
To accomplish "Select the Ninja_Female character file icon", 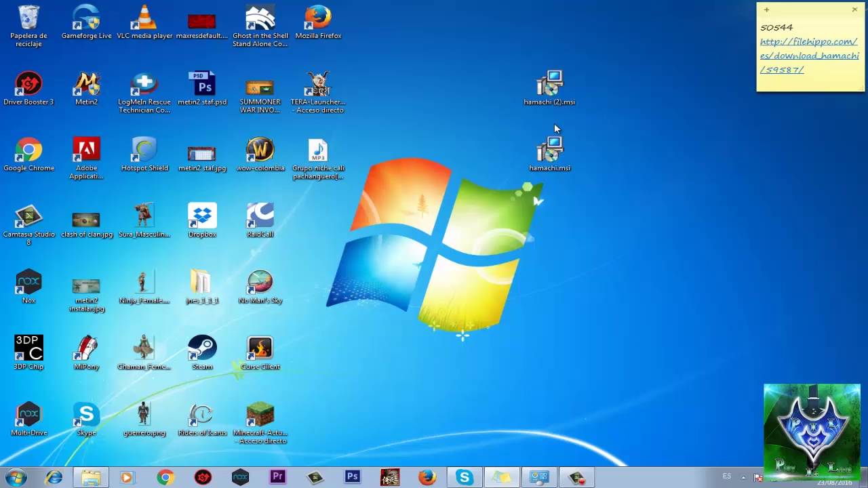I will [x=144, y=287].
